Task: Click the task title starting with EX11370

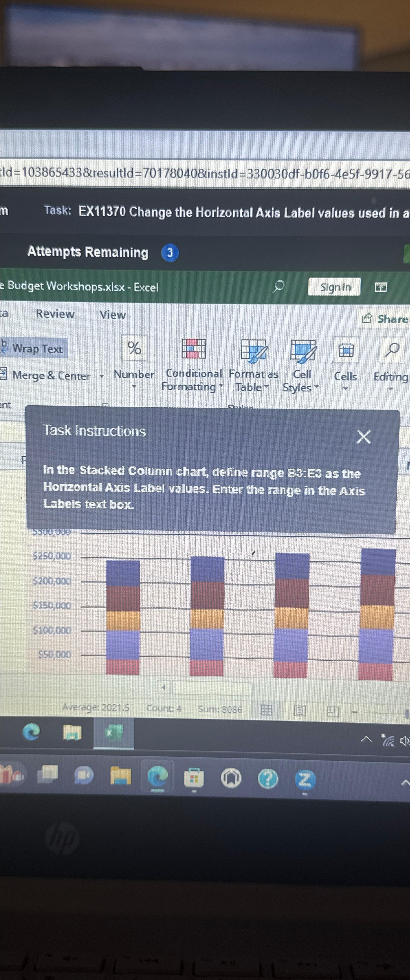Action: tap(244, 212)
